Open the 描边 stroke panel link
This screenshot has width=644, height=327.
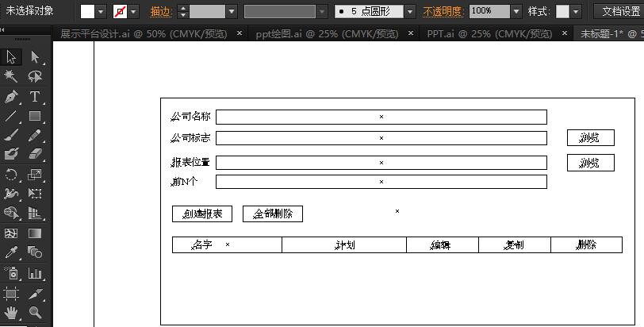(x=160, y=11)
